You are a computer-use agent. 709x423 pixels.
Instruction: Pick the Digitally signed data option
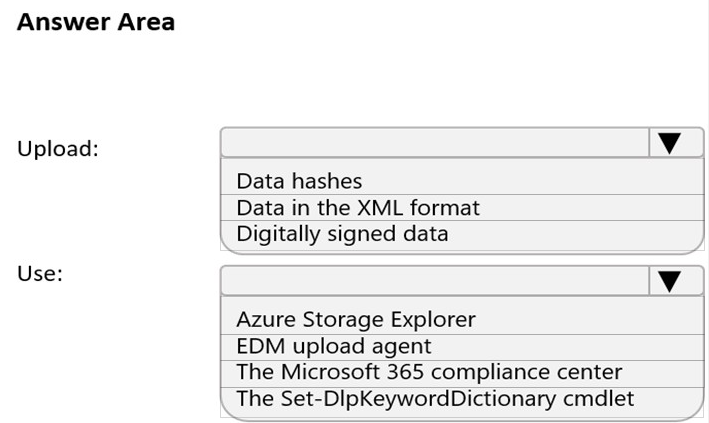[x=342, y=234]
